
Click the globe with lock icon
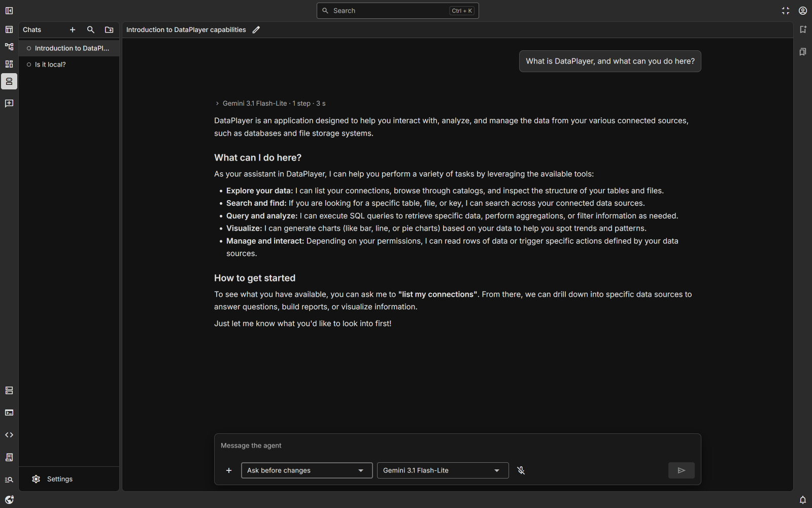click(9, 500)
